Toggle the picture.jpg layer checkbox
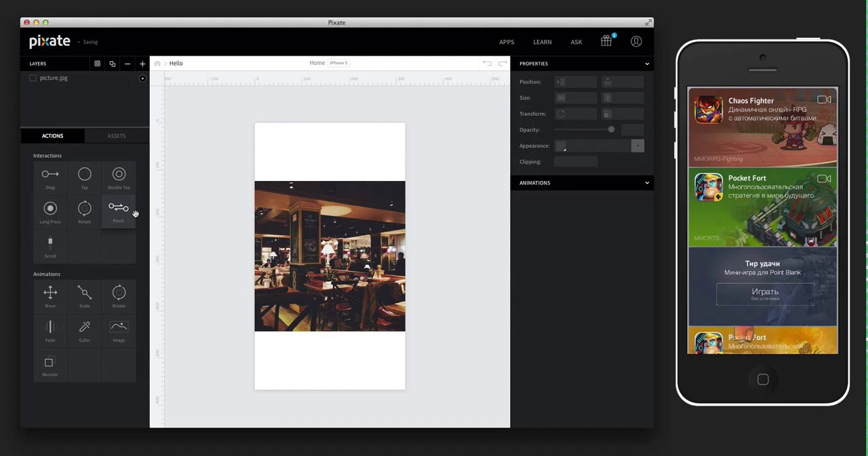The height and width of the screenshot is (456, 868). click(x=33, y=77)
